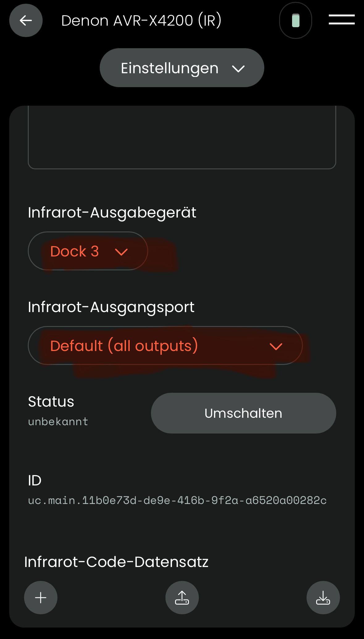Click the chevron next to Einstellungen
364x639 pixels.
pos(238,69)
